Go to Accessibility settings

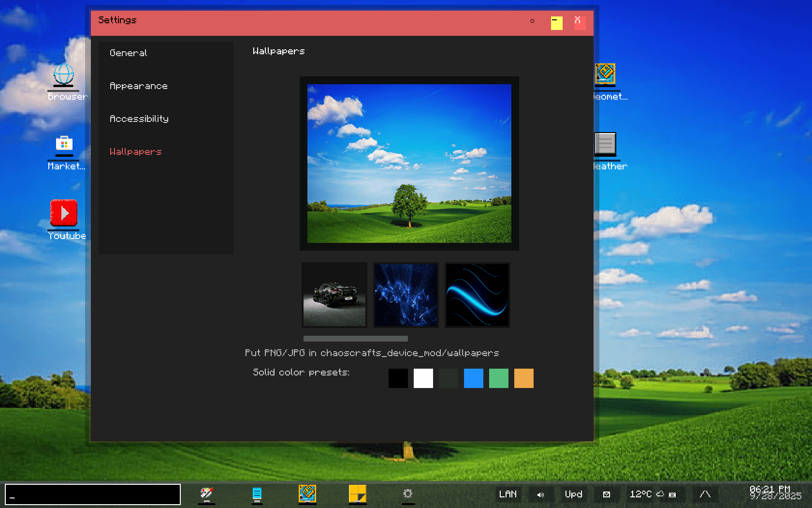(139, 119)
